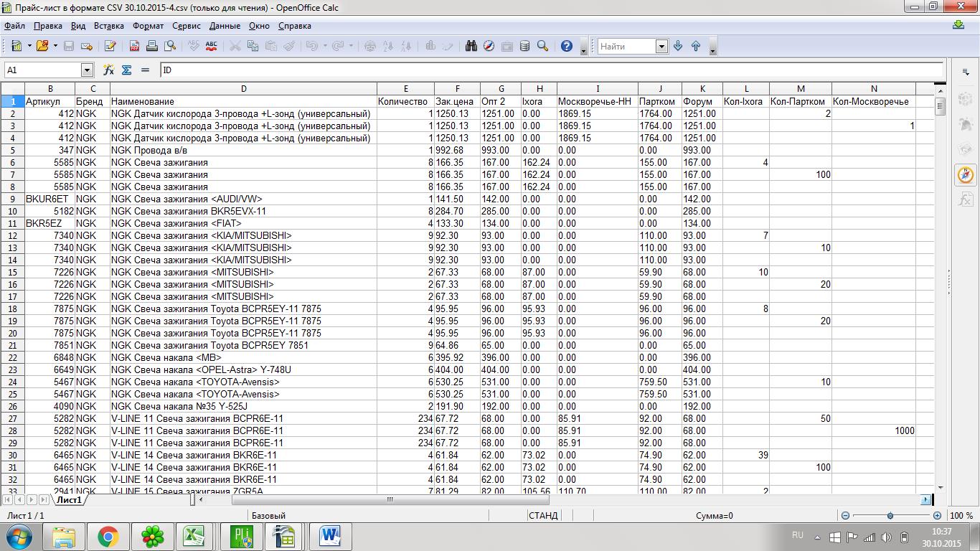This screenshot has width=980, height=551.
Task: Open Functions deck in the sidebar
Action: coord(966,199)
